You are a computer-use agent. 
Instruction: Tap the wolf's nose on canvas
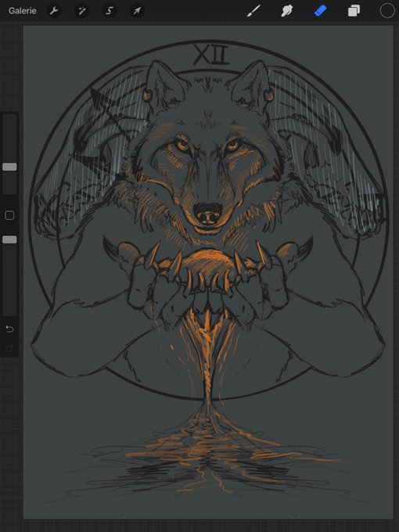click(208, 214)
